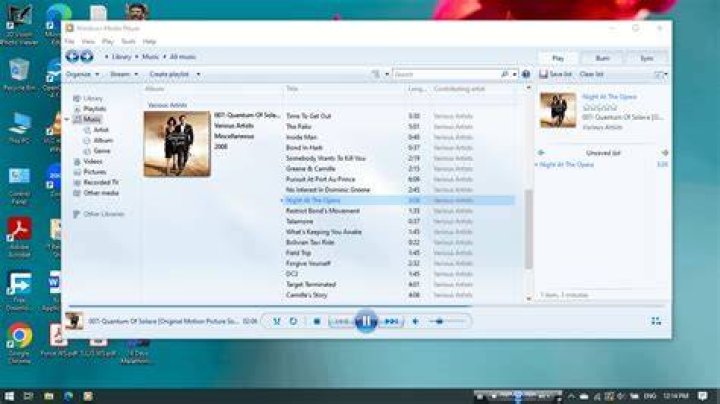Toggle shuffle in the playback bar
This screenshot has width=720, height=404.
pos(276,321)
